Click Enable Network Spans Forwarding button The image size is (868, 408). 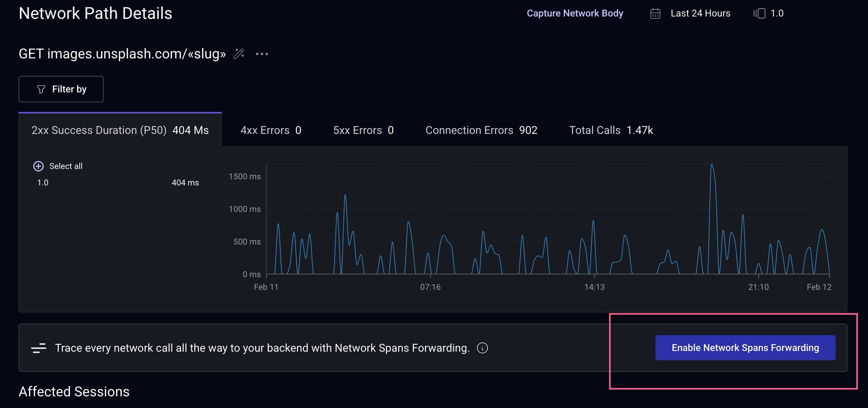745,348
